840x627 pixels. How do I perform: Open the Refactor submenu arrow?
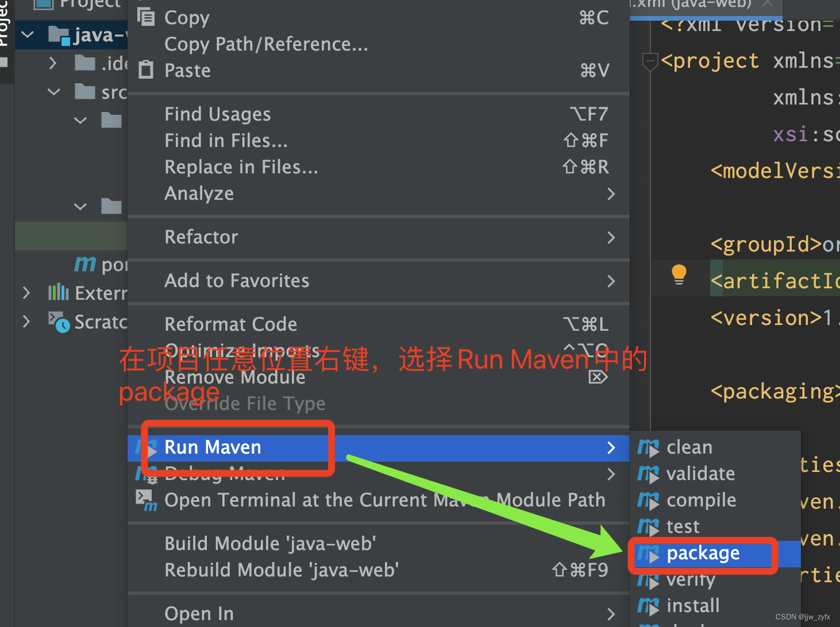[x=611, y=237]
